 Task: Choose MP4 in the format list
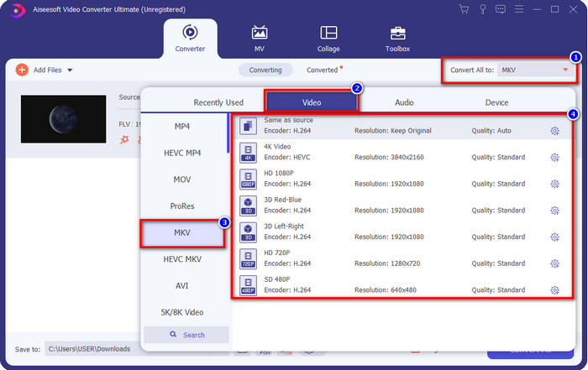(182, 127)
